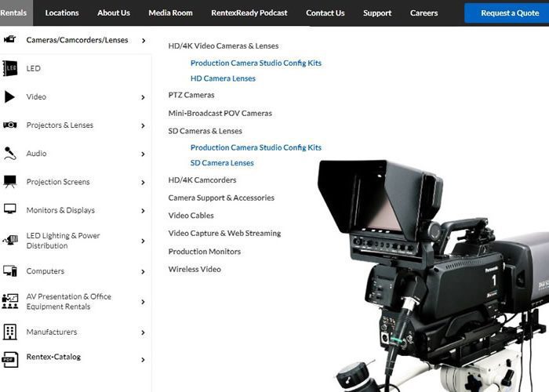Click the Computers desktop icon

[x=9, y=271]
